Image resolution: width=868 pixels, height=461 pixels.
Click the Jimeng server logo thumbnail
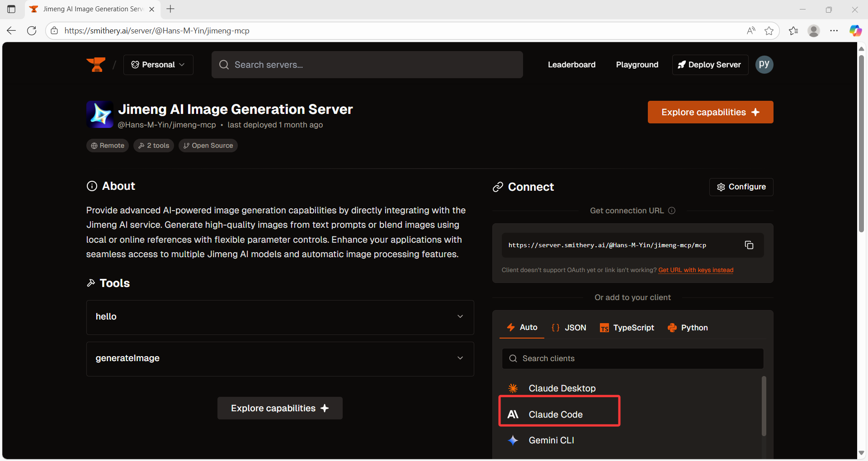(x=100, y=114)
